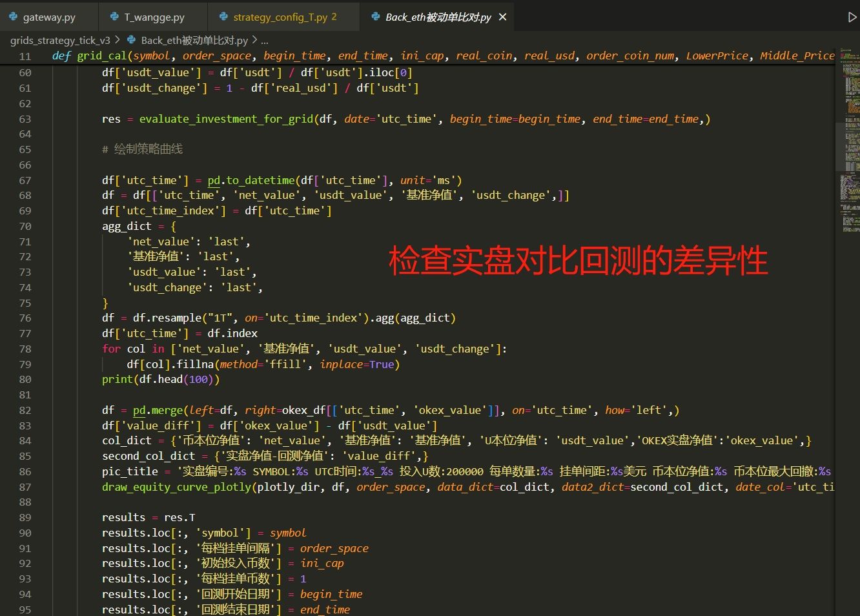
Task: Click ini_cap on line 92
Action: [x=322, y=564]
